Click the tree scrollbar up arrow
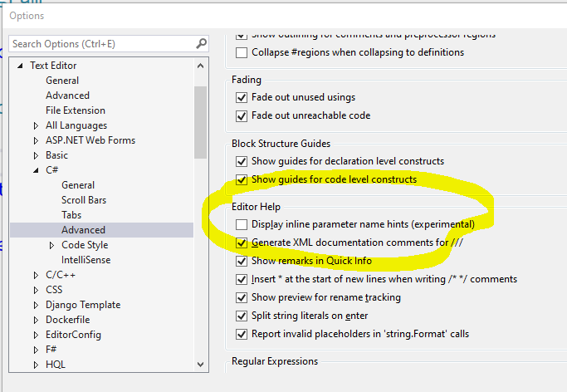This screenshot has height=392, width=567. click(x=200, y=66)
